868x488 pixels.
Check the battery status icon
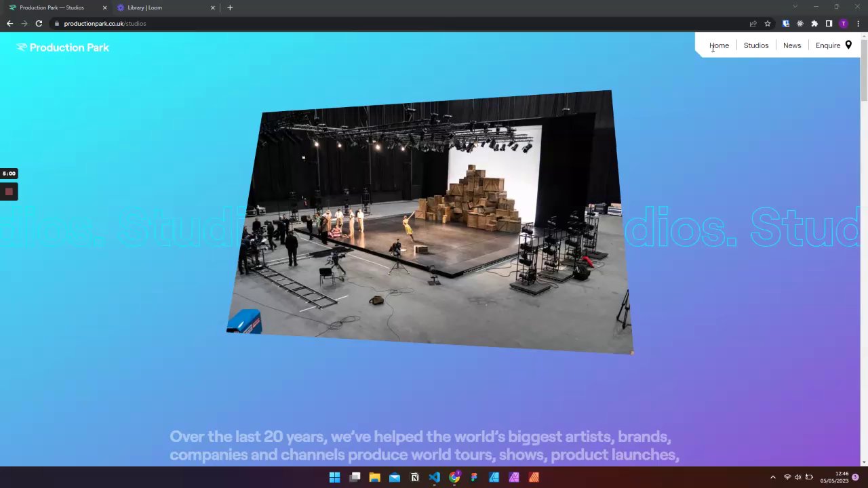808,477
